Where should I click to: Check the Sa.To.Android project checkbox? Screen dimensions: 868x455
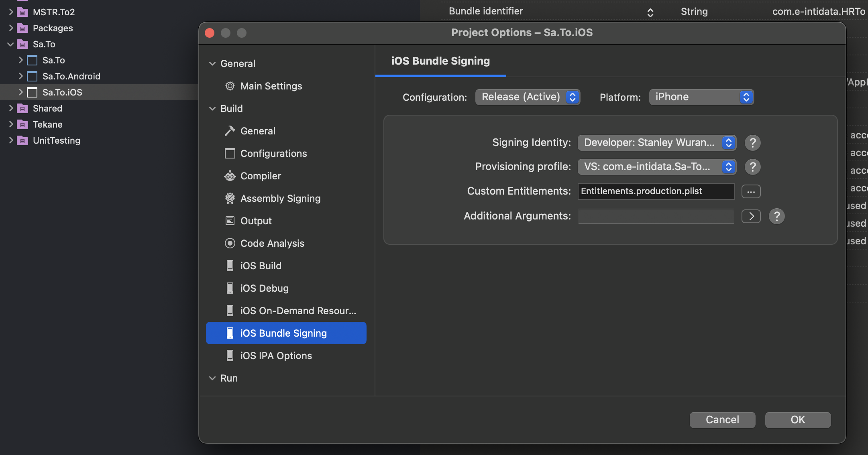tap(32, 76)
